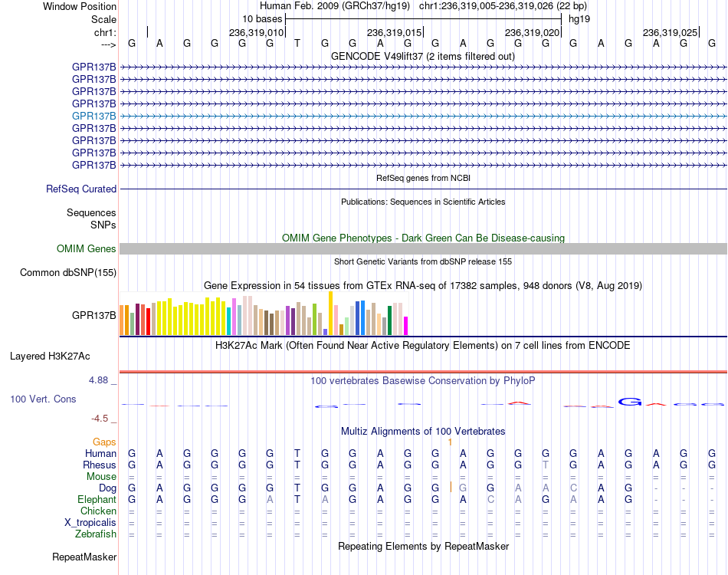This screenshot has width=728, height=575.
Task: Click the orange gap marker in Dog row
Action: point(451,488)
